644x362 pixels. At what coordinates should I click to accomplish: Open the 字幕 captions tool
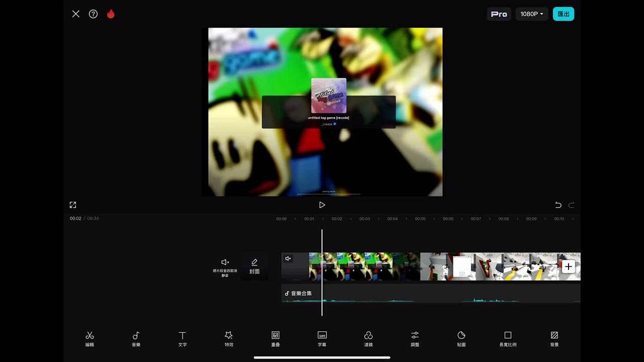click(322, 339)
